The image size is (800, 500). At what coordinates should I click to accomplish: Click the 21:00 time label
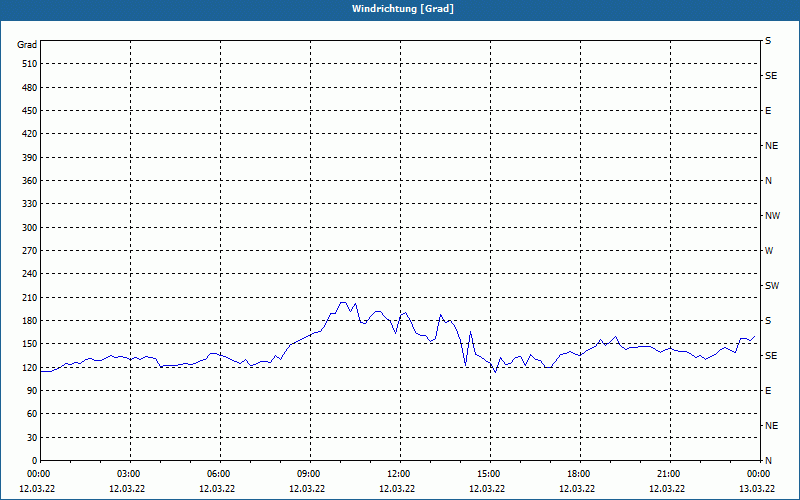click(x=670, y=474)
